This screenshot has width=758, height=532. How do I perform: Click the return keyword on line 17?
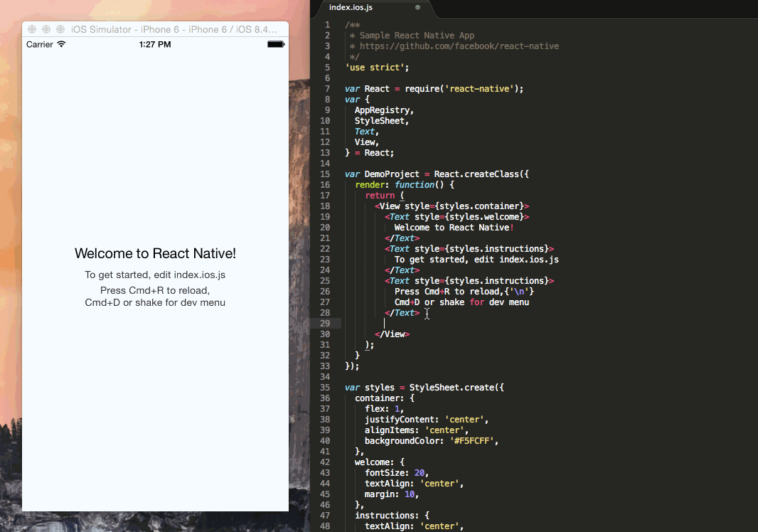click(380, 196)
